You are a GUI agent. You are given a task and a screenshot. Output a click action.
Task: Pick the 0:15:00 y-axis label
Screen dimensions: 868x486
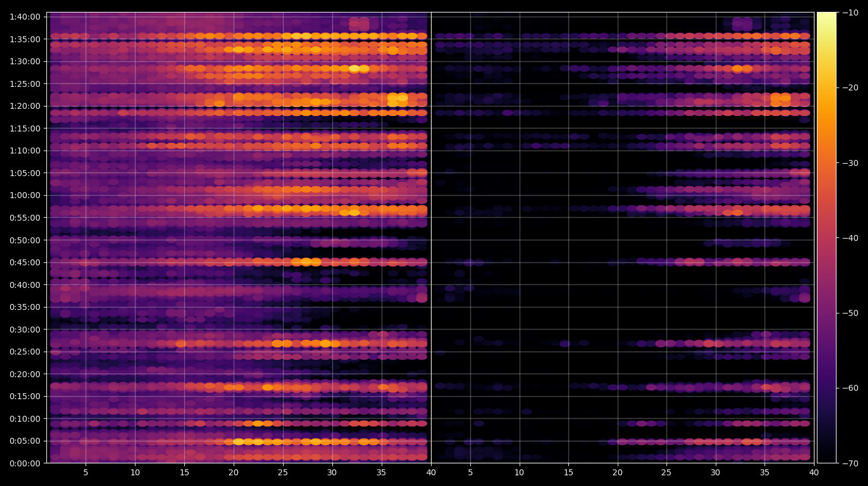point(25,396)
